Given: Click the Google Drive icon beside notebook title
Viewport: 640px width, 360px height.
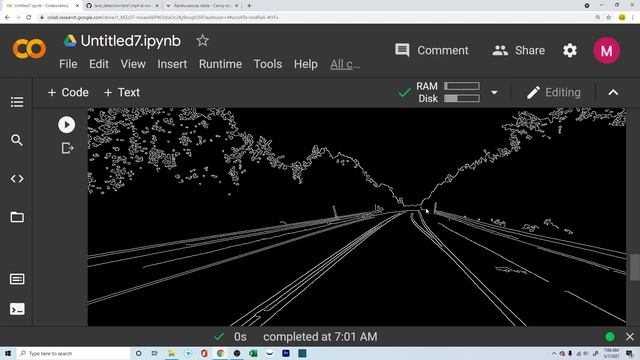Looking at the screenshot, I should click(x=70, y=41).
